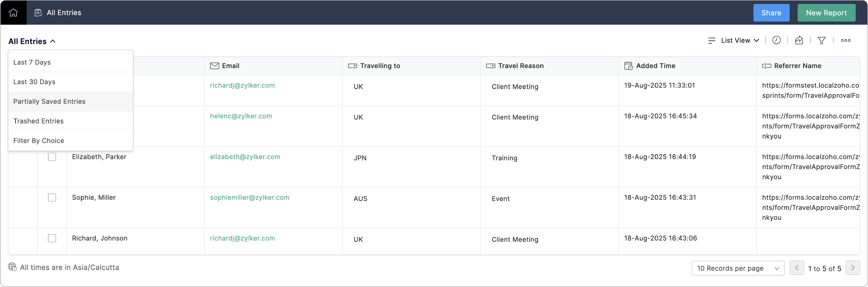Go to next page arrow

pyautogui.click(x=853, y=268)
